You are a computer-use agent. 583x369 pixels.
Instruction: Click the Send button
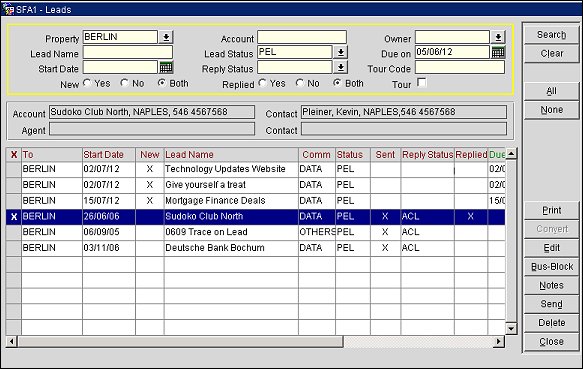point(551,304)
